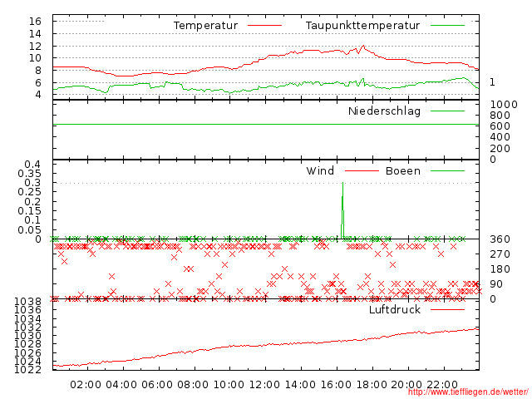Viewport: 532px width, 399px height.
Task: Click the 10:00 time axis label
Action: coord(229,385)
